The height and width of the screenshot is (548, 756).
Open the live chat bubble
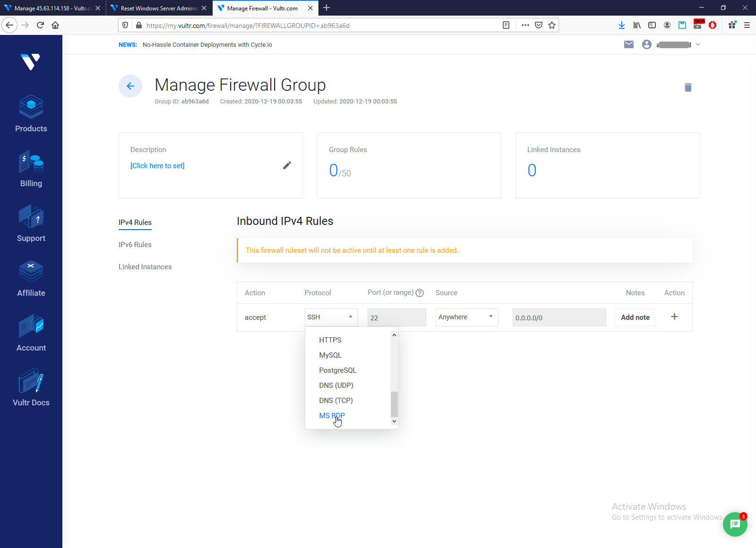click(735, 524)
